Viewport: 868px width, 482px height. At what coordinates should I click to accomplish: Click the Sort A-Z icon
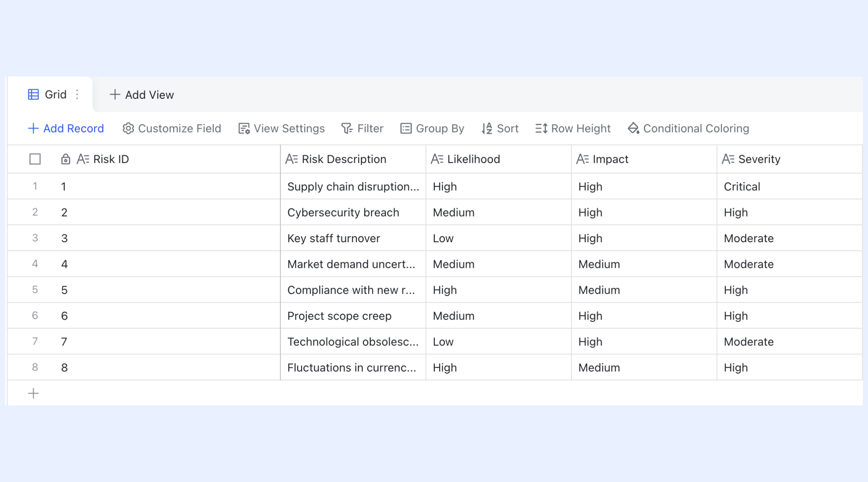[x=487, y=128]
